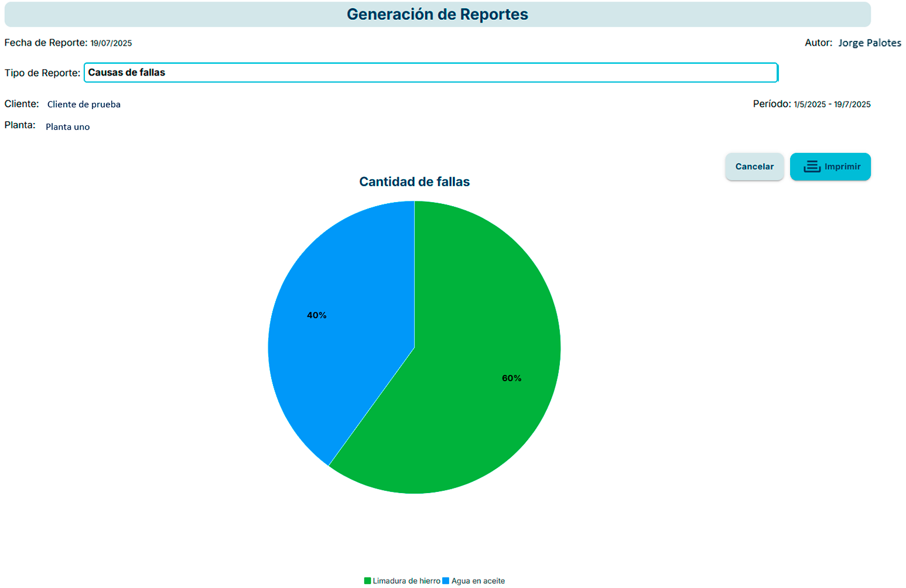Click the Cliente de prueba value

pyautogui.click(x=84, y=104)
